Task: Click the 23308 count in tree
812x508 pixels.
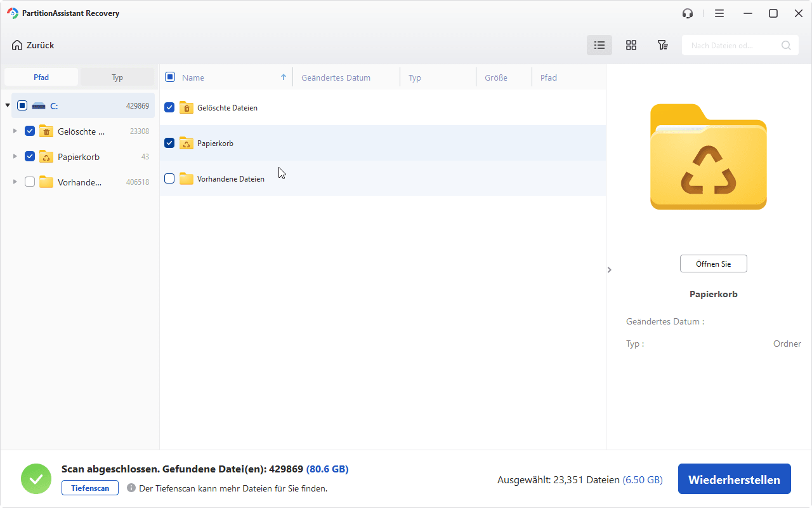Action: (x=140, y=131)
